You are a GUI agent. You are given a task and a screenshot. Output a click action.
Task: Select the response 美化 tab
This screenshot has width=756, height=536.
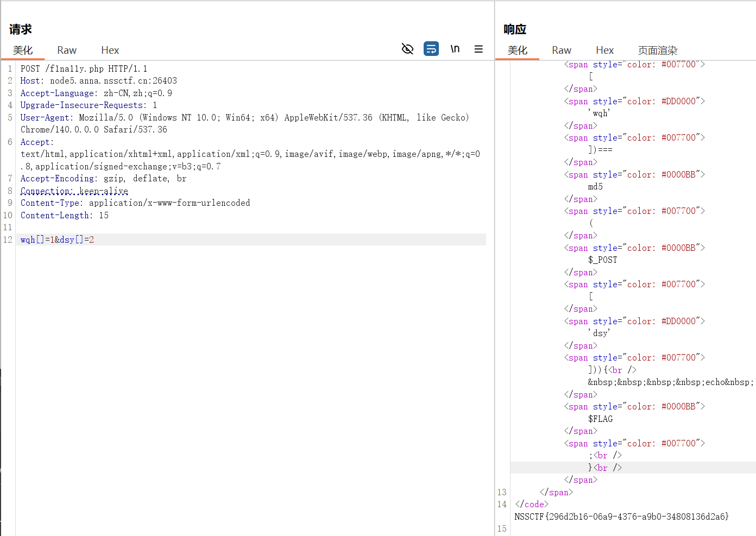pyautogui.click(x=518, y=50)
